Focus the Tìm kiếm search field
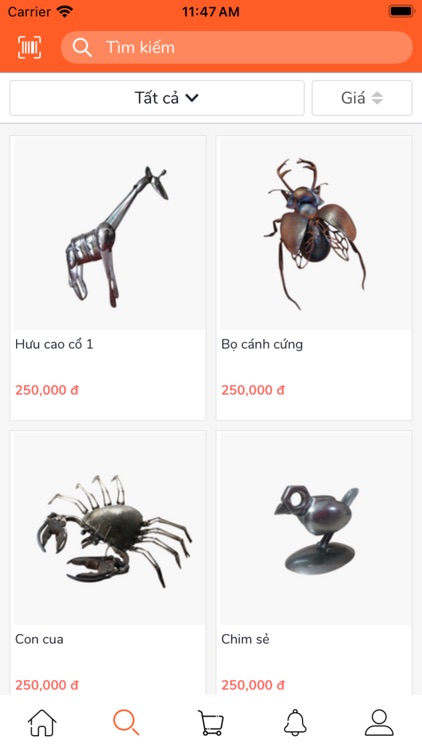 [x=236, y=47]
